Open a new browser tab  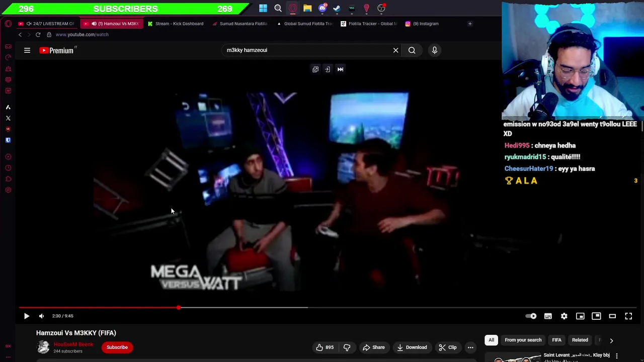[470, 24]
